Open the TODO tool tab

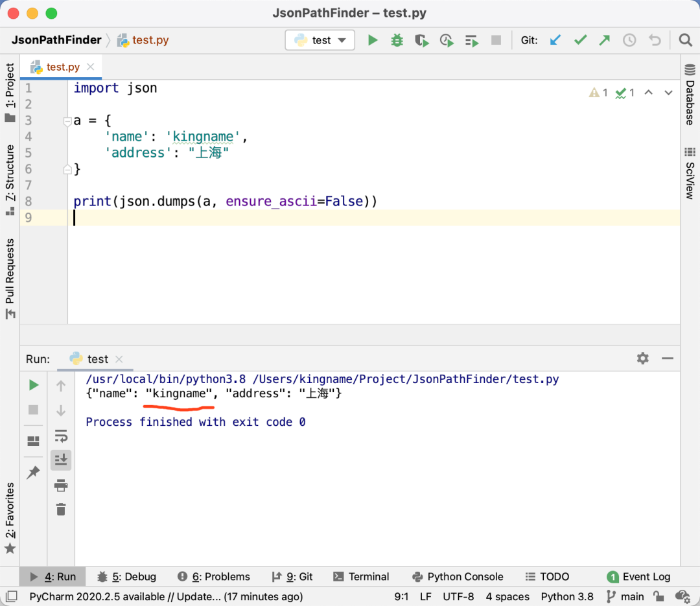tap(547, 577)
